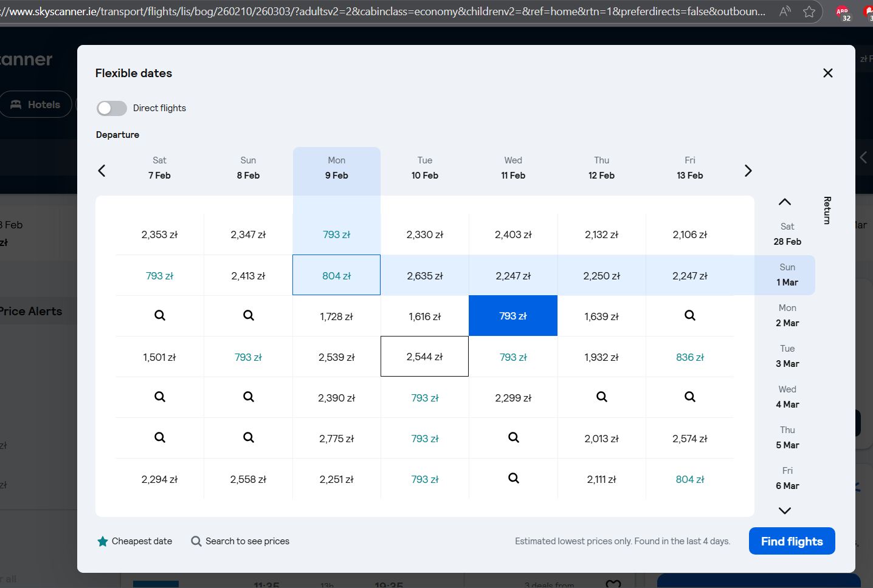Select the 2,539 zł fare cell
The image size is (873, 588).
(337, 357)
